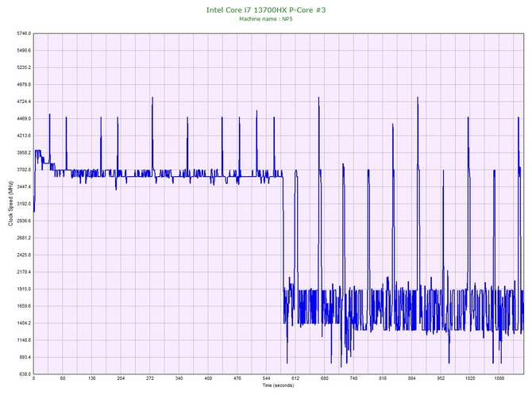
Task: Click the 3702.8 y-axis tick label
Action: [22, 170]
